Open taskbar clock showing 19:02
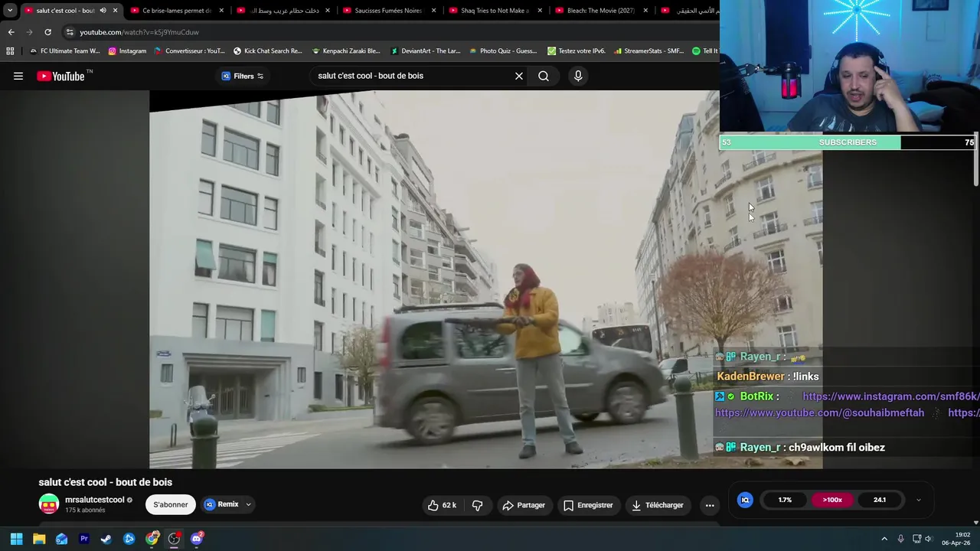The height and width of the screenshot is (551, 980). [x=957, y=539]
